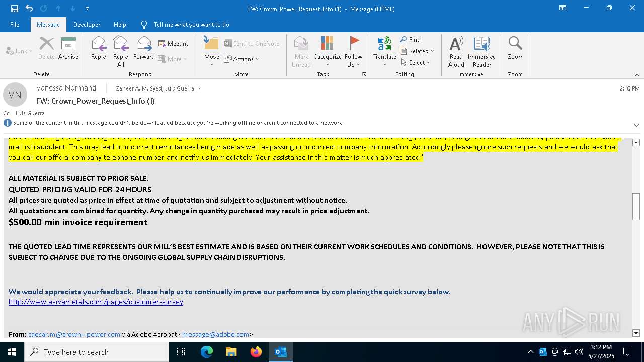Image resolution: width=644 pixels, height=362 pixels.
Task: Choose Reply All
Action: pyautogui.click(x=121, y=52)
